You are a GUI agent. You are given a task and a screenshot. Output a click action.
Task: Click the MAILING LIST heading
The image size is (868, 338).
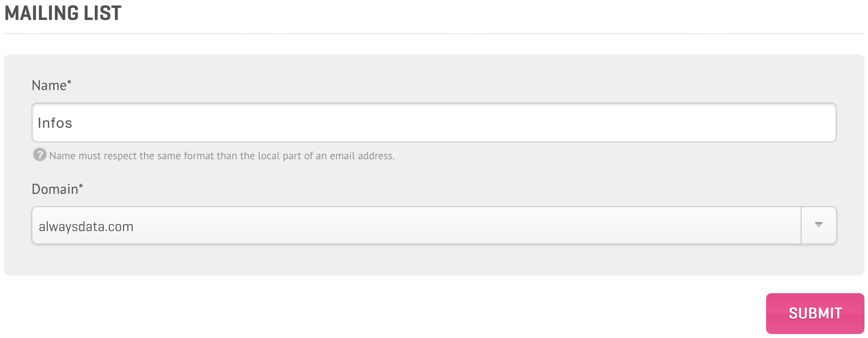[63, 13]
